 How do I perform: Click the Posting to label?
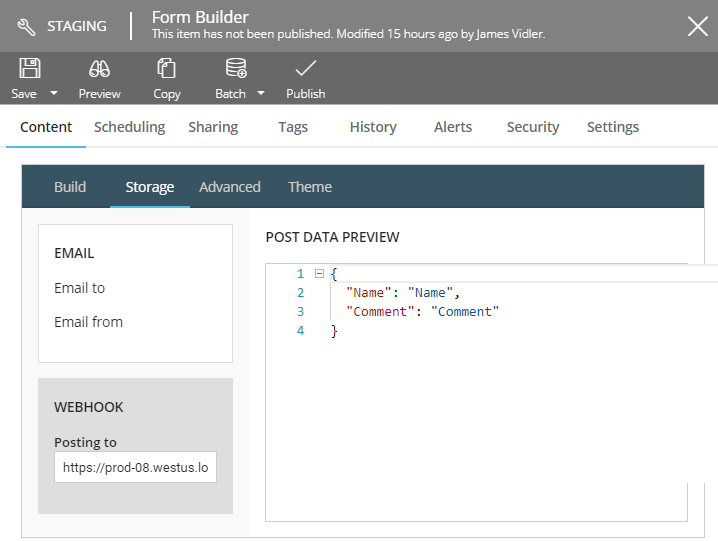pyautogui.click(x=85, y=443)
